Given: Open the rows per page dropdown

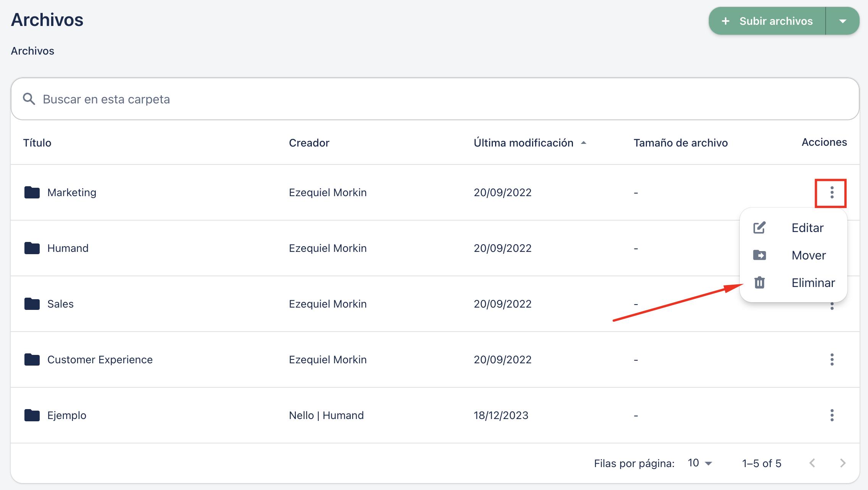Looking at the screenshot, I should click(x=700, y=463).
